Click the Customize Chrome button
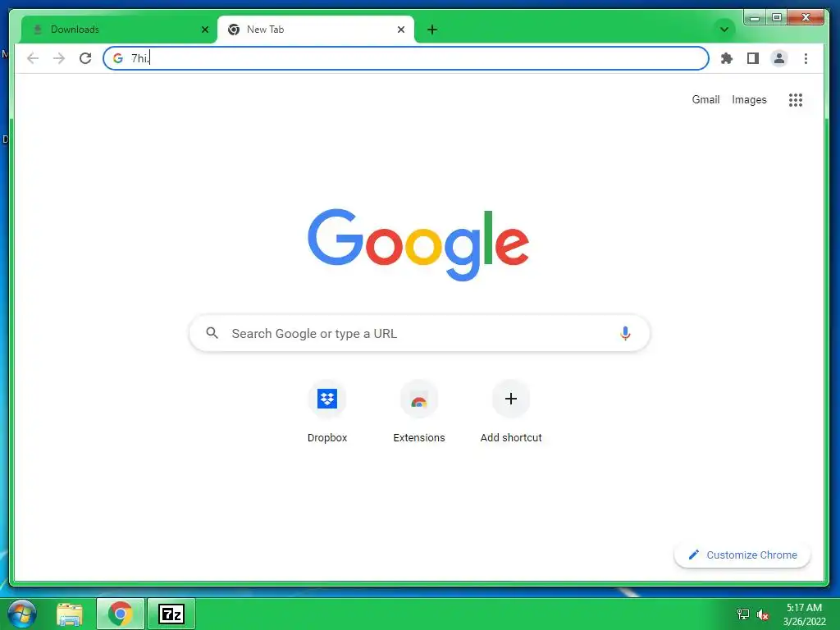 (742, 555)
